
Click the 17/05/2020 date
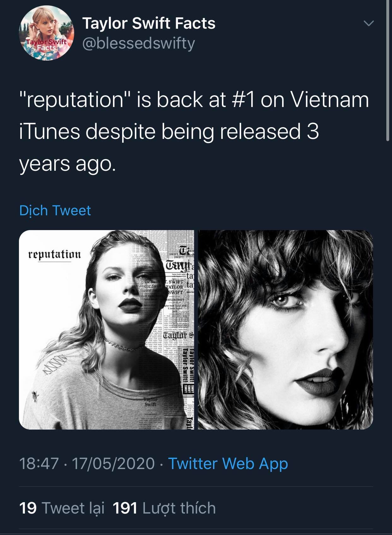[x=113, y=463]
